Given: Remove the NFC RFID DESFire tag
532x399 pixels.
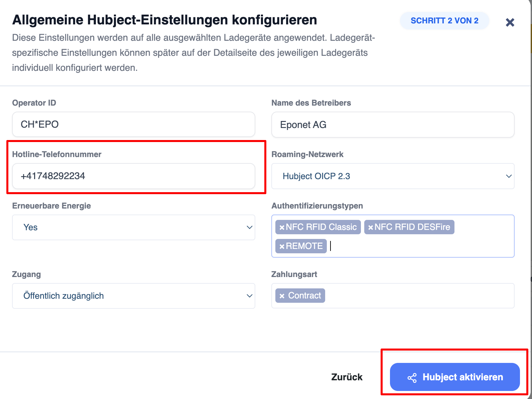Looking at the screenshot, I should click(371, 228).
